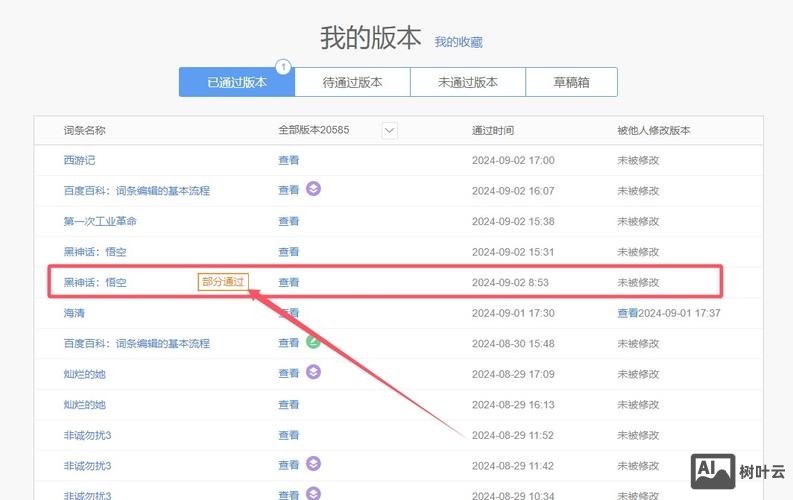
Task: Click 查看 in the 2024-09-02 16:07 row
Action: click(x=289, y=190)
